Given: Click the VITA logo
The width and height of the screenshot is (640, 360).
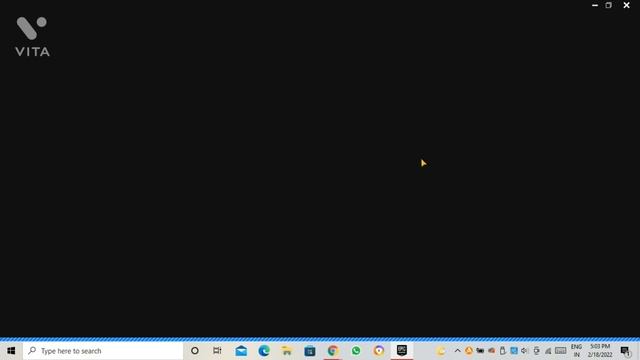Looking at the screenshot, I should click(32, 36).
